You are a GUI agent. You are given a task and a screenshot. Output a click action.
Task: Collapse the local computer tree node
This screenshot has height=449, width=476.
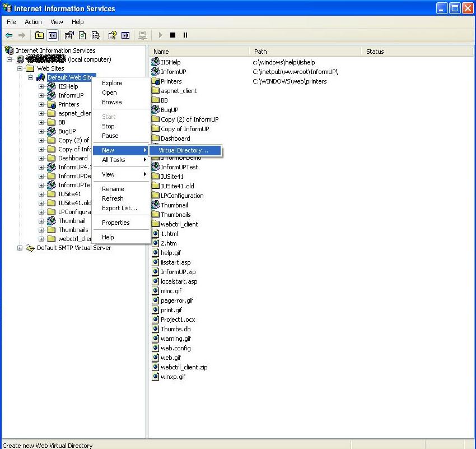point(10,59)
